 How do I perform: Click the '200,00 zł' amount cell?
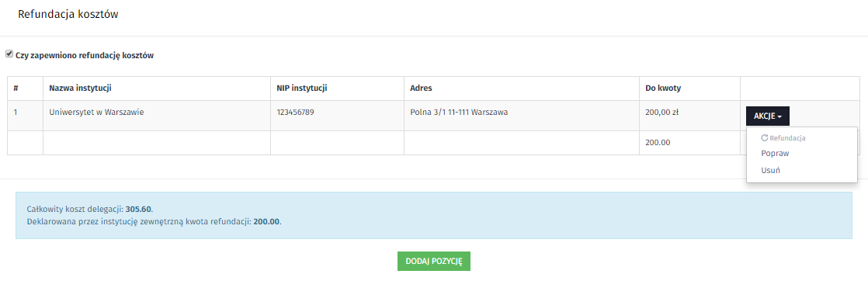click(x=662, y=112)
